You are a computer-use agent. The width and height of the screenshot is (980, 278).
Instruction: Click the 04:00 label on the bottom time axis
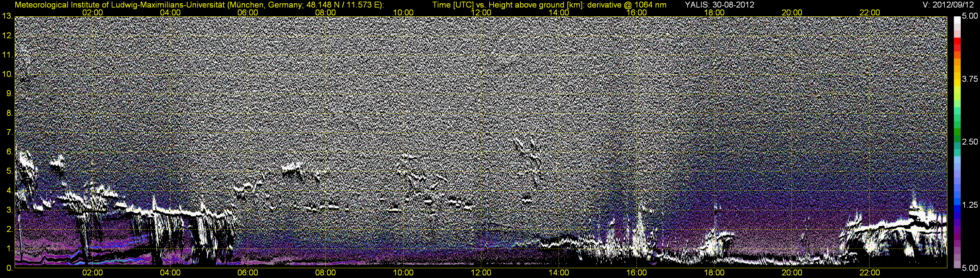[x=170, y=273]
